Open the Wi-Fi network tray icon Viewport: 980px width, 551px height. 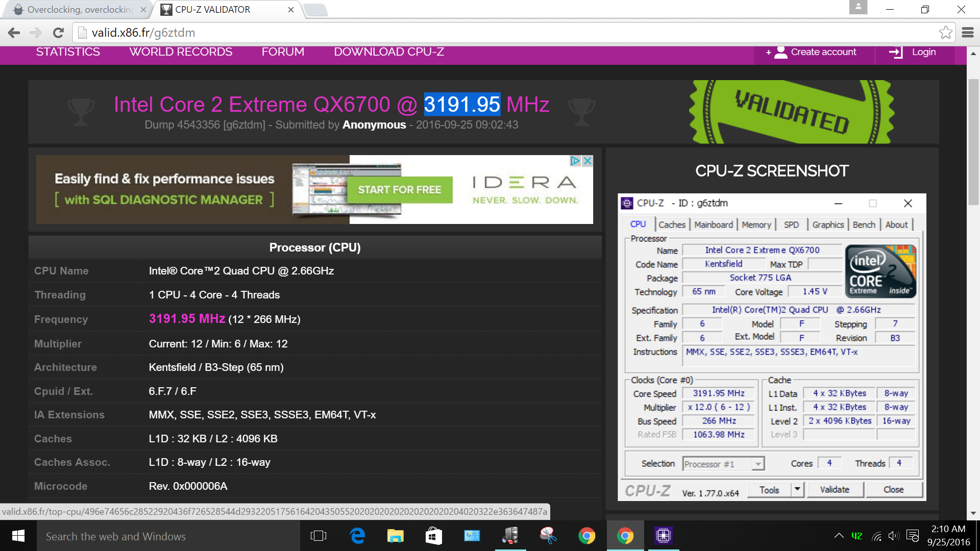(876, 536)
